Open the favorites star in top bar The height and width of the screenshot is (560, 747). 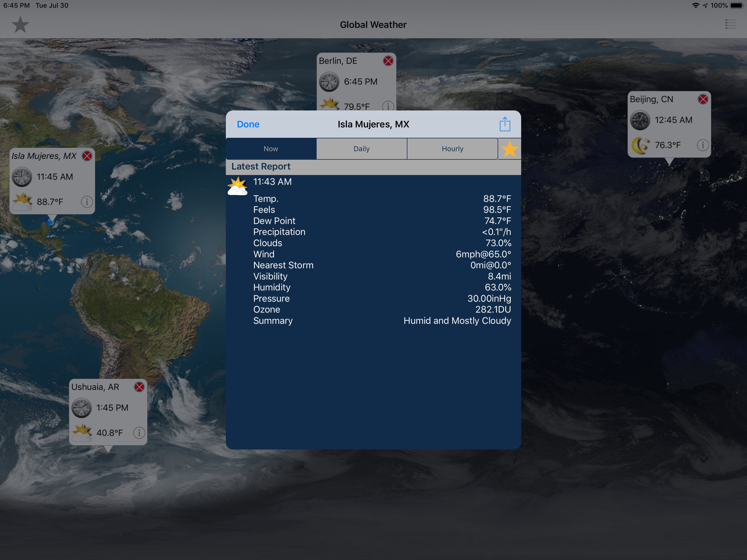click(20, 25)
